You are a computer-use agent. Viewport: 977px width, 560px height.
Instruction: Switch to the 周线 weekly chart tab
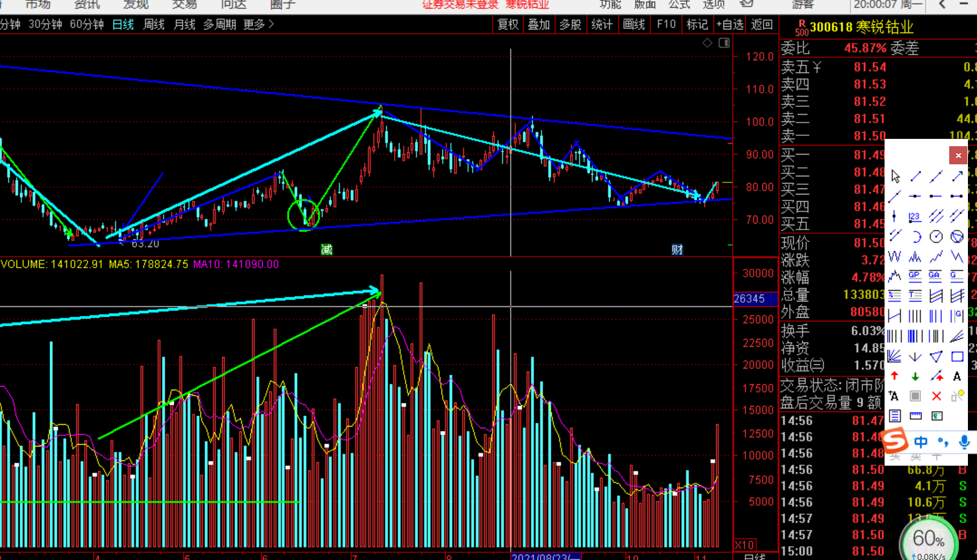click(x=153, y=25)
